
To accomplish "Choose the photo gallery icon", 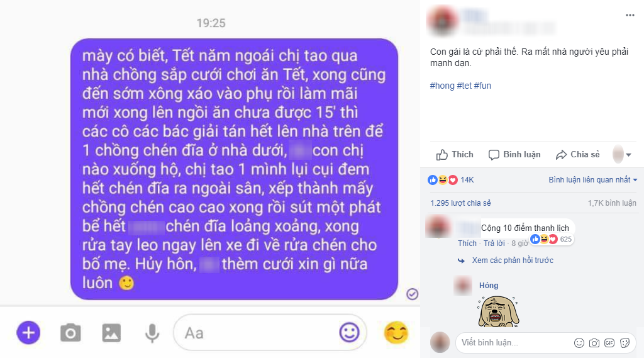I will 111,332.
